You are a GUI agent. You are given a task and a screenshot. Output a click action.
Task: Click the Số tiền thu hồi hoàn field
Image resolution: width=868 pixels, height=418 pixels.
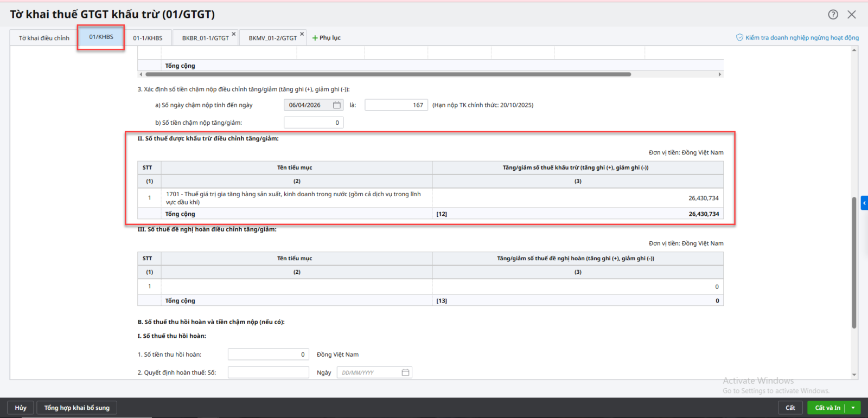pos(269,355)
